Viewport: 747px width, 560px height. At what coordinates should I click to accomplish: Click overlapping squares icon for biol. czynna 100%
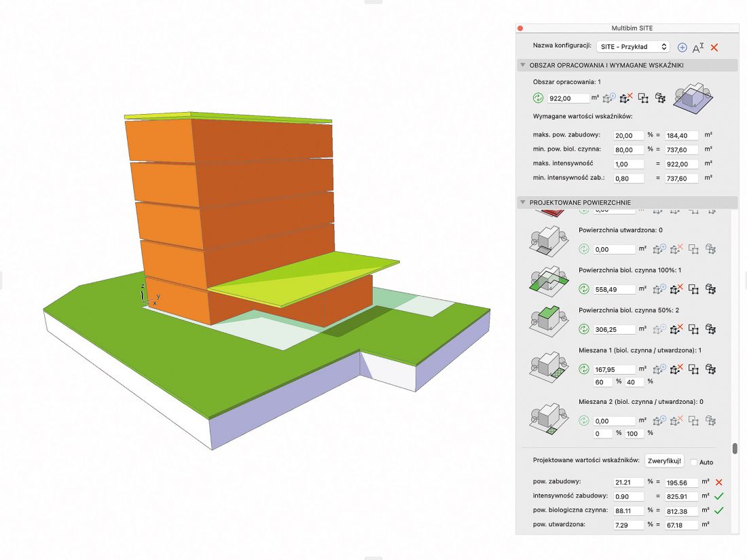tap(693, 289)
